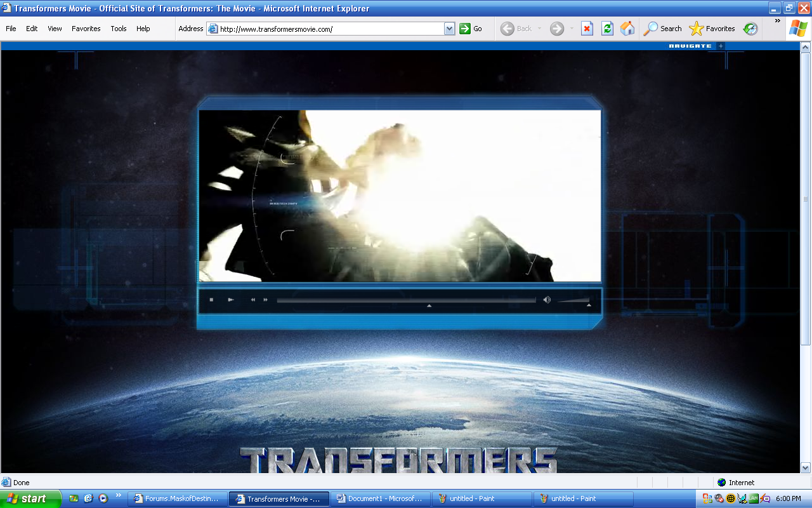The width and height of the screenshot is (812, 508).
Task: Click the IE icon in the title bar
Action: point(7,8)
